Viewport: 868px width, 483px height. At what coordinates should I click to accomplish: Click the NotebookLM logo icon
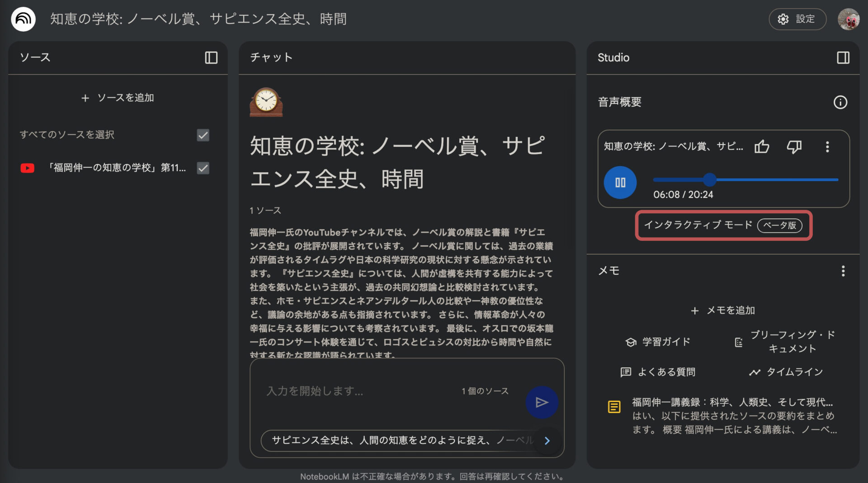(24, 19)
